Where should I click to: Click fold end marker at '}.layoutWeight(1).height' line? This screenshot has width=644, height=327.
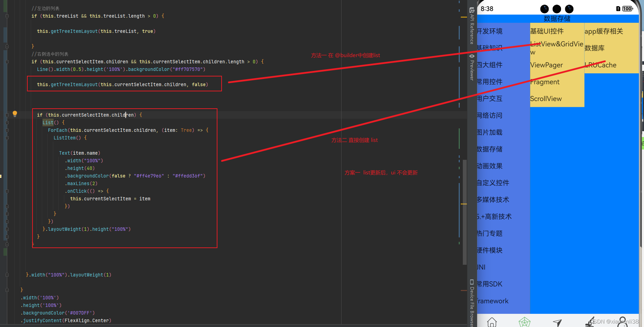[7, 229]
